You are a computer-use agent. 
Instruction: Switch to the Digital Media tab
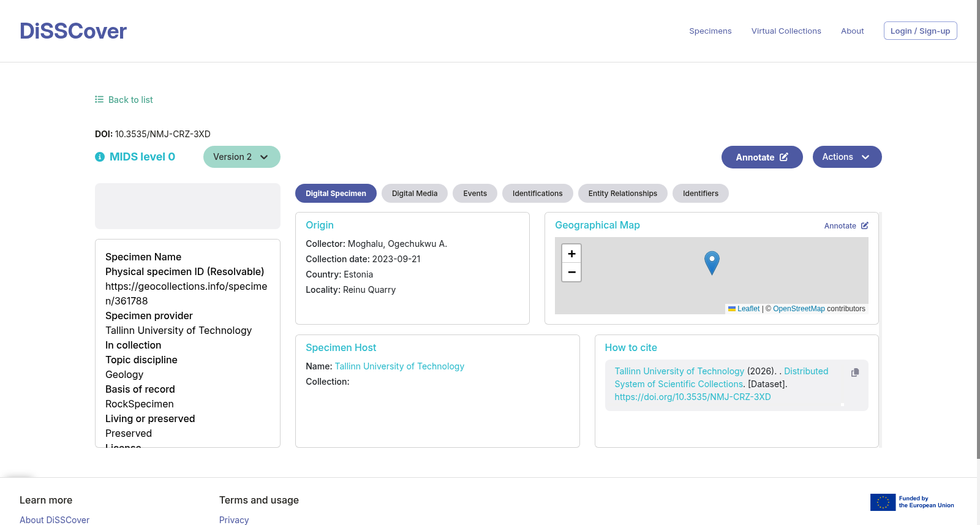[x=415, y=194]
